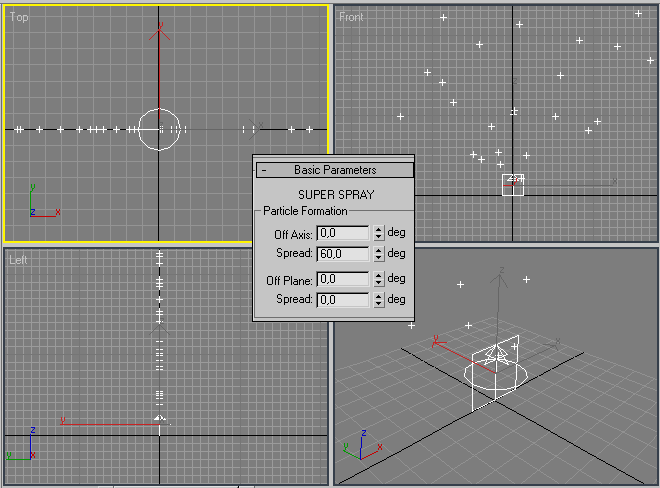This screenshot has width=660, height=488.
Task: Click the Off Plane value field
Action: pos(343,280)
